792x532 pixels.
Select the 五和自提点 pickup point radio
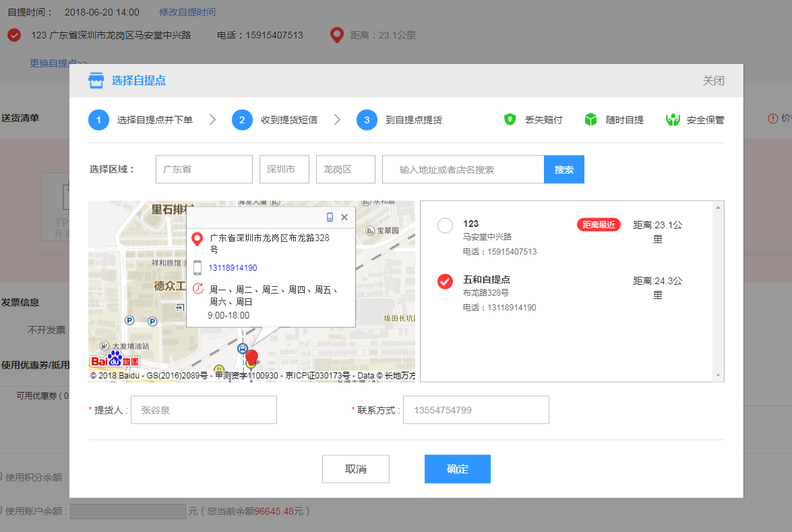point(445,281)
